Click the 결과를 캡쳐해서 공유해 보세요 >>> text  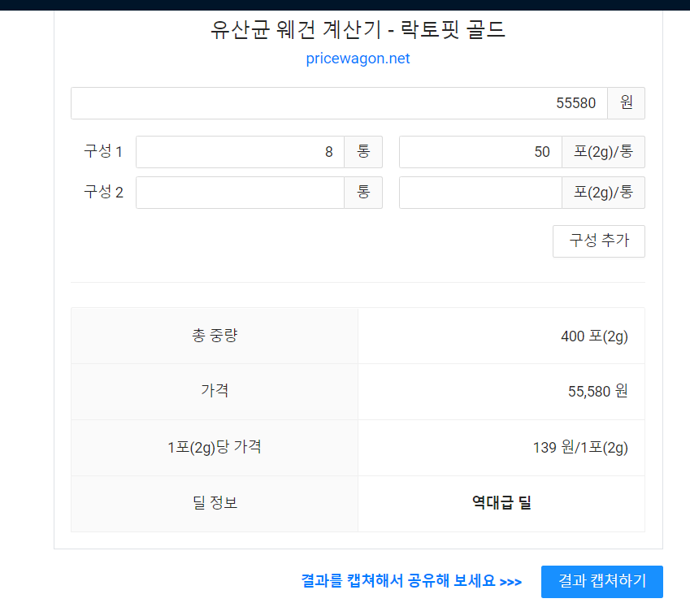411,581
